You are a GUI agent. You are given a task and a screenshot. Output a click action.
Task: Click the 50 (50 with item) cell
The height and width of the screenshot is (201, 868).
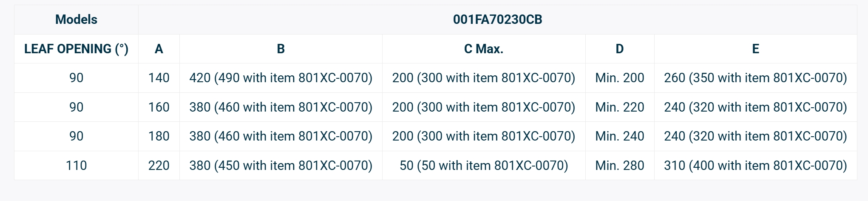(483, 165)
